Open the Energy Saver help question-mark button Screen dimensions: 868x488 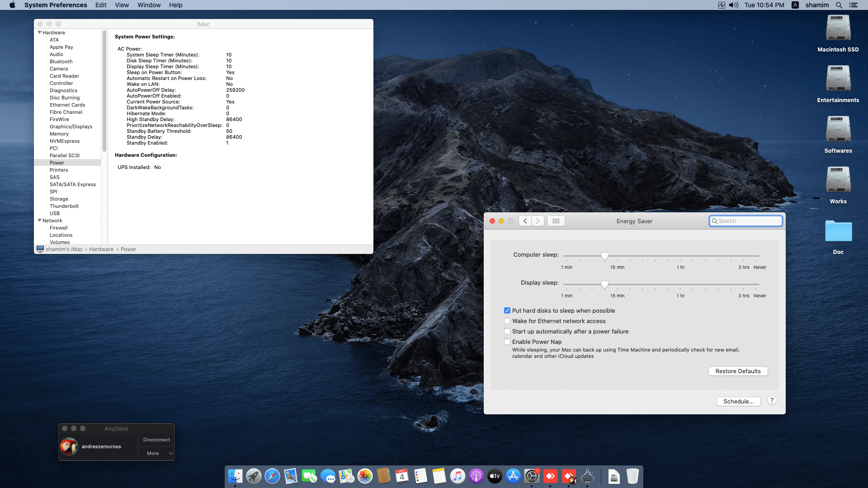coord(772,400)
